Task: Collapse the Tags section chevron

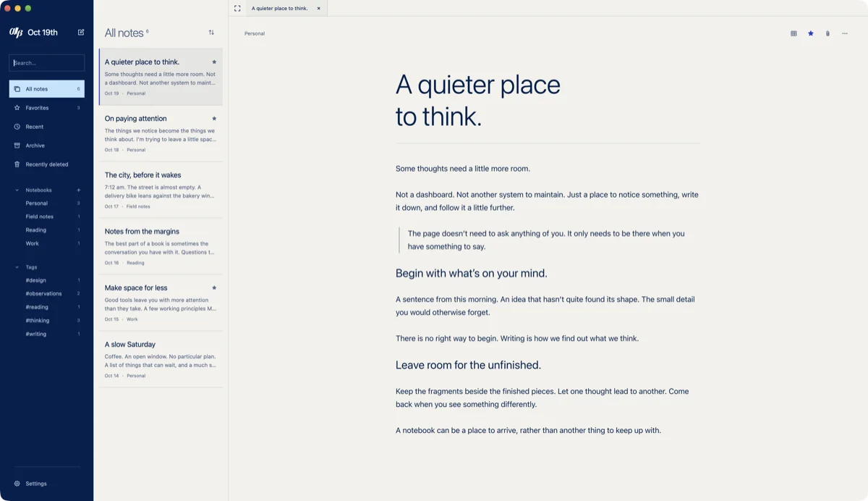Action: pos(17,267)
